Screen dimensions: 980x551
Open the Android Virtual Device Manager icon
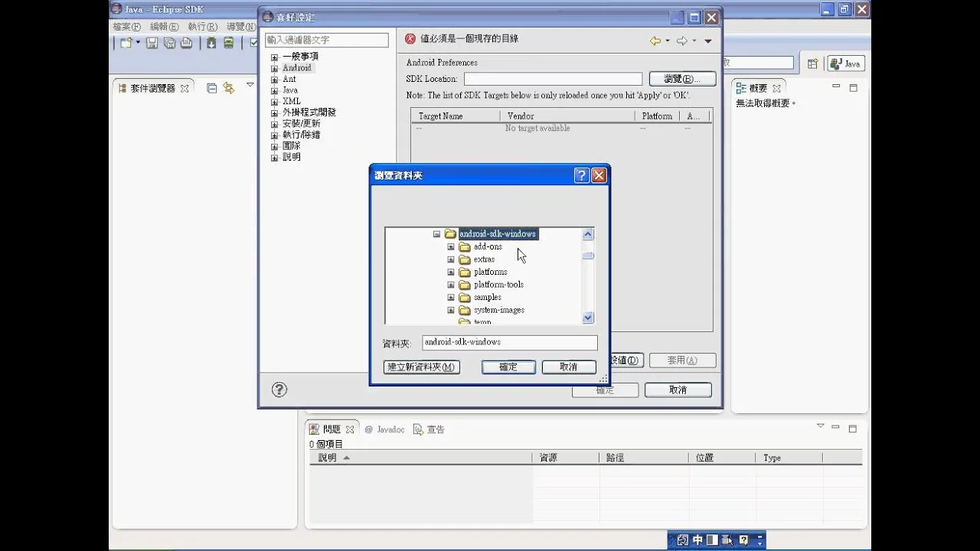[228, 43]
